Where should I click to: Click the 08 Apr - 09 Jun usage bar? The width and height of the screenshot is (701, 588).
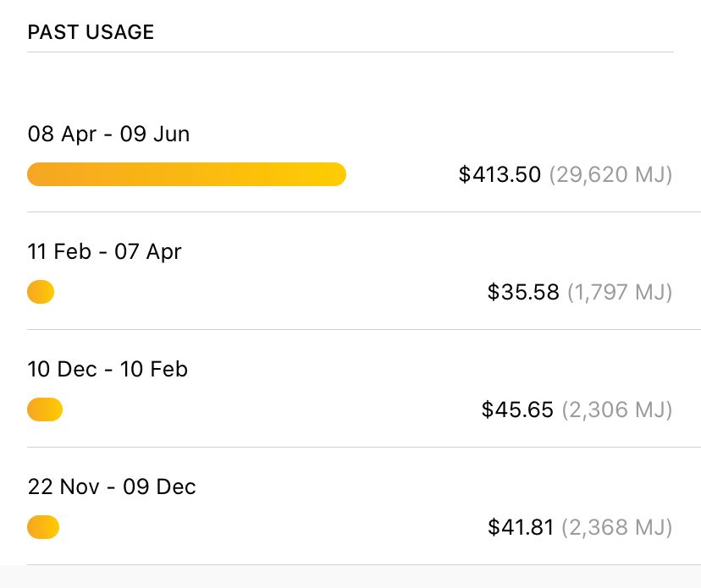(186, 174)
